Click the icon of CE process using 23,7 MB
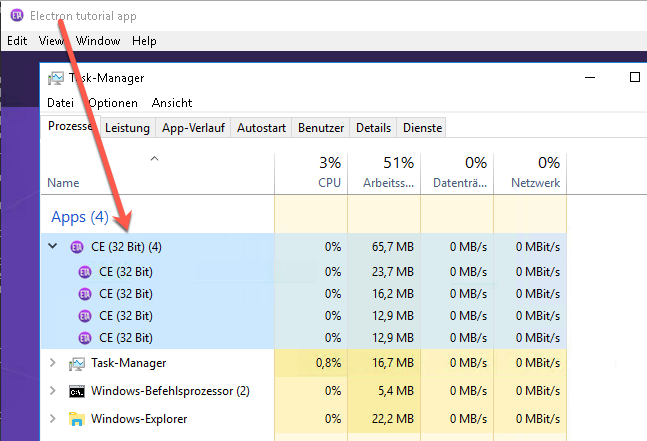 (x=85, y=272)
